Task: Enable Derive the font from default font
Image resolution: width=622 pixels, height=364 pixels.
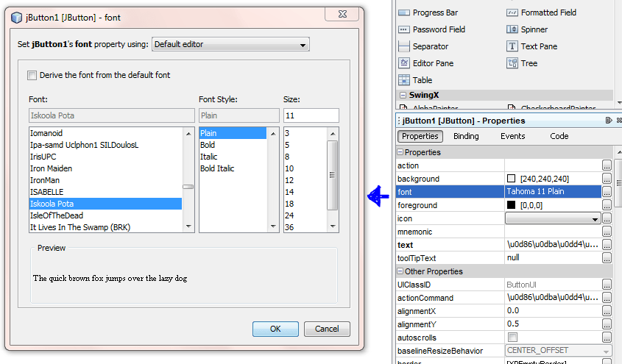Action: click(x=32, y=75)
